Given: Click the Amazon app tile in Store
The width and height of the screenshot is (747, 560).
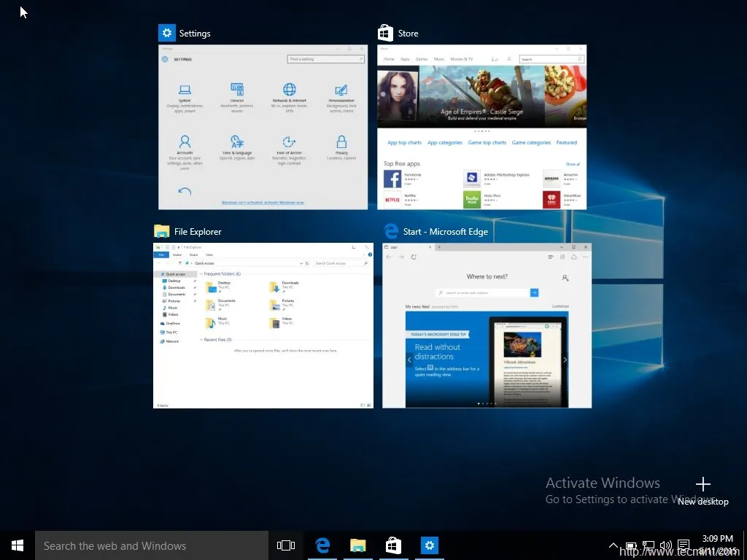Looking at the screenshot, I should (552, 179).
